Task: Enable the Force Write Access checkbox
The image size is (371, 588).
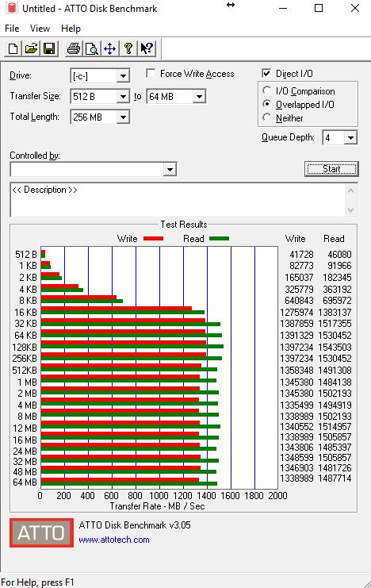Action: coord(151,74)
